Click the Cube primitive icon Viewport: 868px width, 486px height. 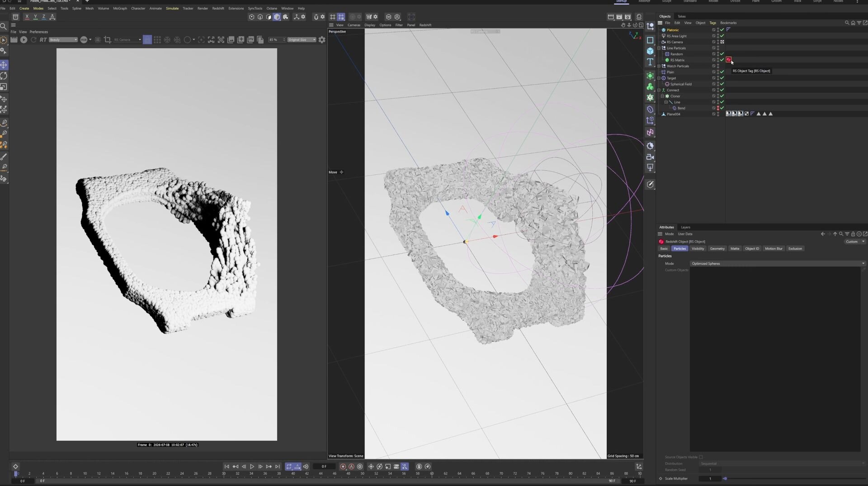[650, 51]
